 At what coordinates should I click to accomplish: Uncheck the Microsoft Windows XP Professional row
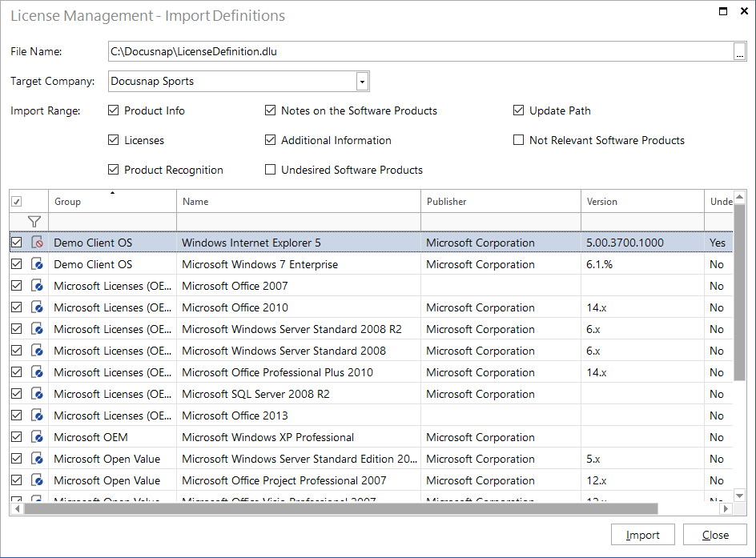click(x=16, y=437)
